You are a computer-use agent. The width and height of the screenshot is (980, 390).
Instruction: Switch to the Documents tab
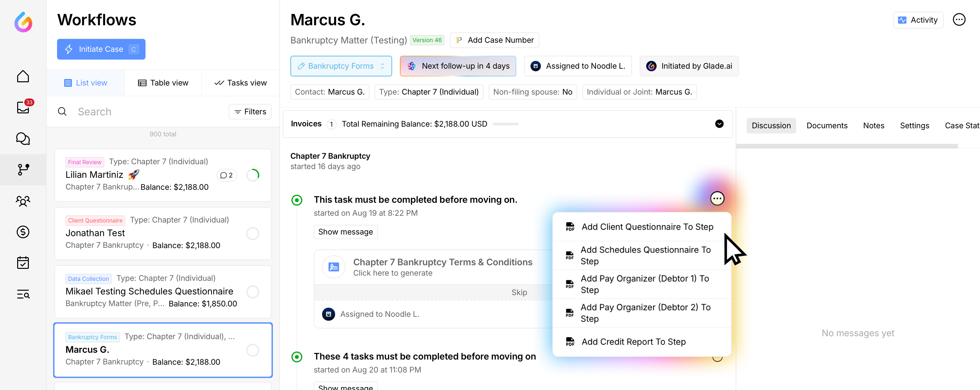point(826,125)
